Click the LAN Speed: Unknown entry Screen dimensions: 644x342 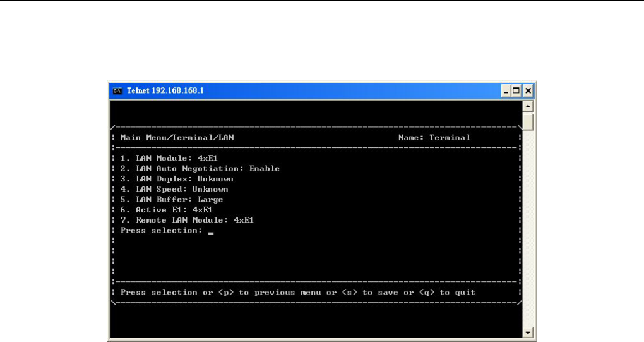click(174, 189)
